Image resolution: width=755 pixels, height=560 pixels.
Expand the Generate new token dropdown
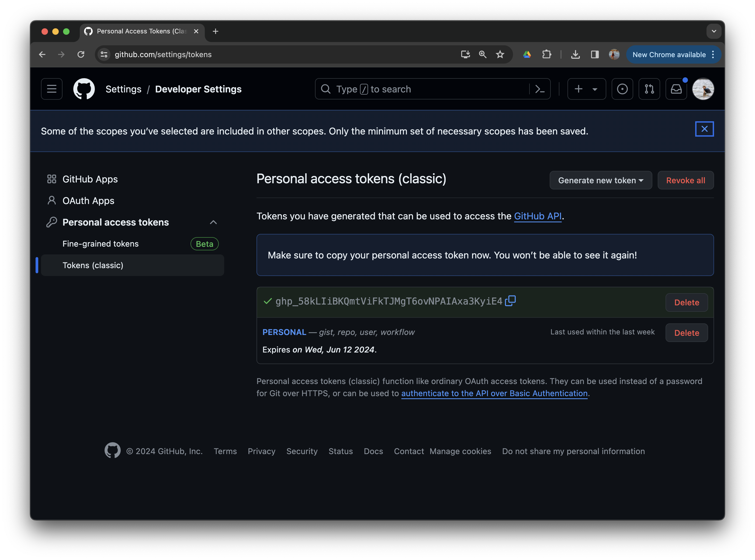[601, 180]
